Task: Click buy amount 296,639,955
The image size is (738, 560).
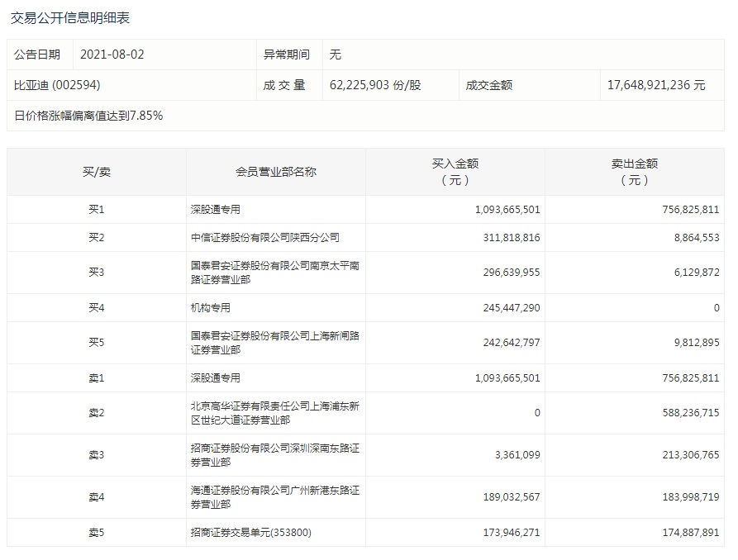Action: coord(512,273)
